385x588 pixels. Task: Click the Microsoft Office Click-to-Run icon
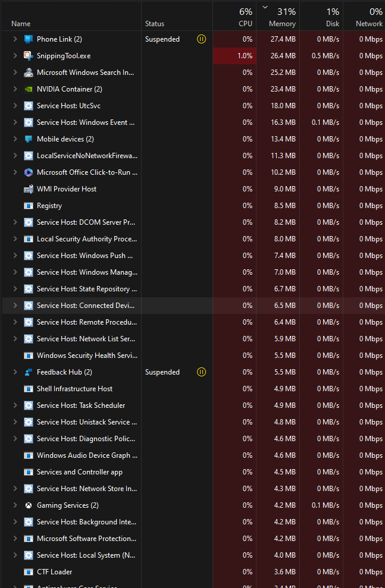[29, 172]
